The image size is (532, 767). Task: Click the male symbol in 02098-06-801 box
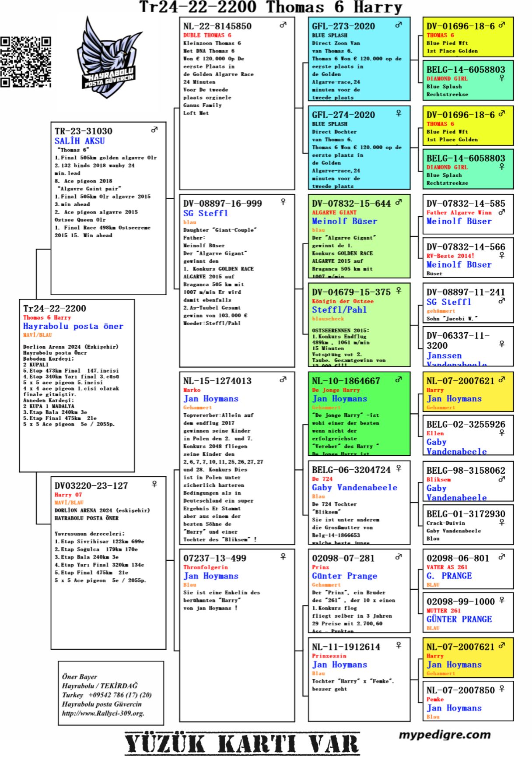(x=502, y=557)
